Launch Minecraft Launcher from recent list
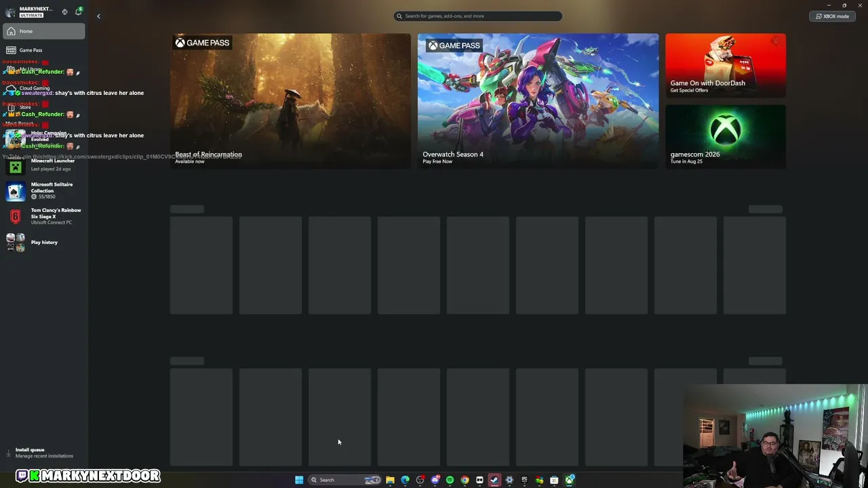The image size is (868, 488). coord(43,166)
